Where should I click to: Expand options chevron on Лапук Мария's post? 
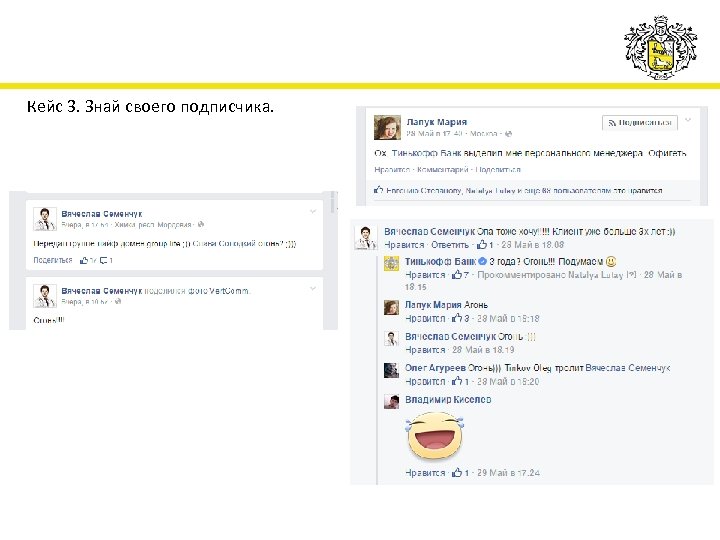pyautogui.click(x=688, y=120)
